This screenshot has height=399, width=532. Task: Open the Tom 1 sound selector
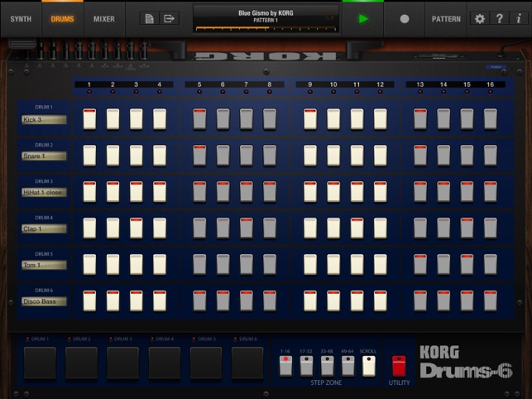44,265
